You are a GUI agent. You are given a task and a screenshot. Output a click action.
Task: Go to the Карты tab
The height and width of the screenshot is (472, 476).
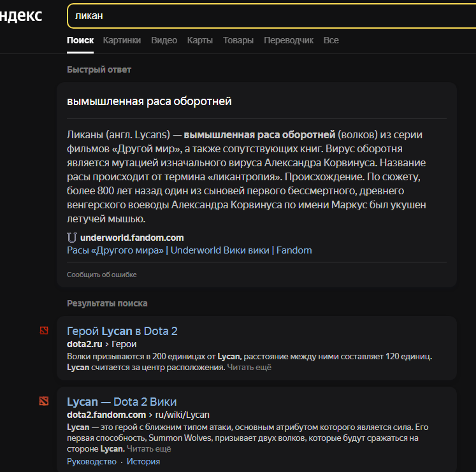click(199, 40)
